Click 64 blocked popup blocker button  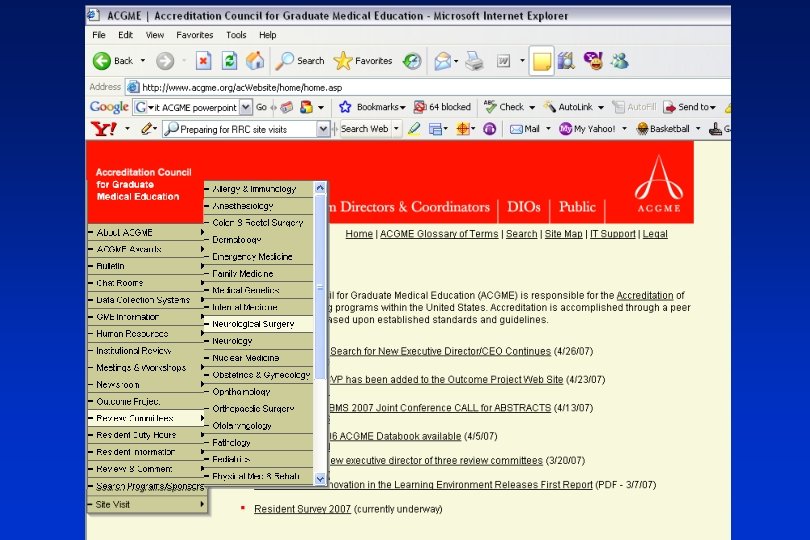(x=442, y=107)
